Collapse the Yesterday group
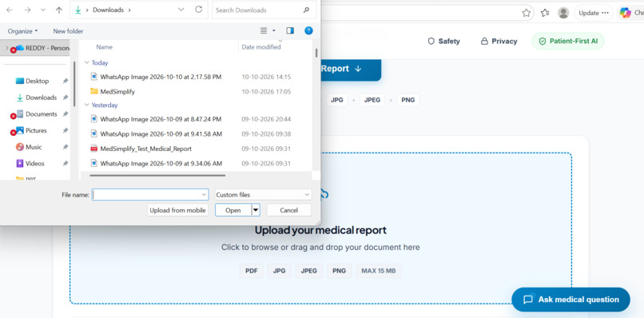This screenshot has width=644, height=318. click(86, 105)
